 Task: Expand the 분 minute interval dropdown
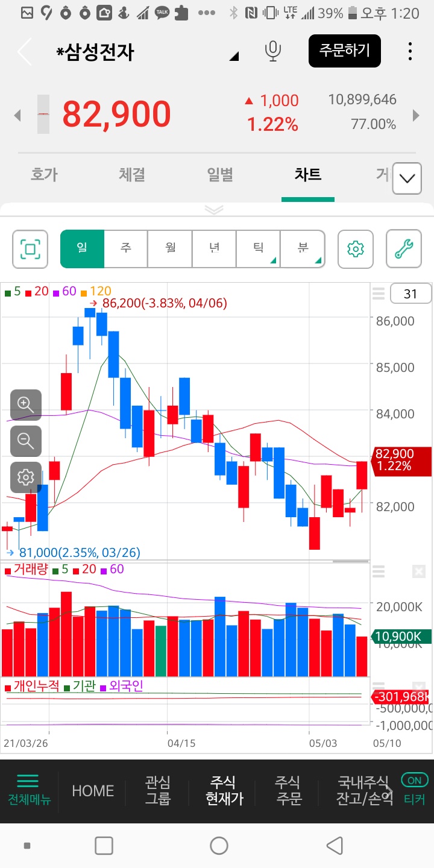point(303,248)
